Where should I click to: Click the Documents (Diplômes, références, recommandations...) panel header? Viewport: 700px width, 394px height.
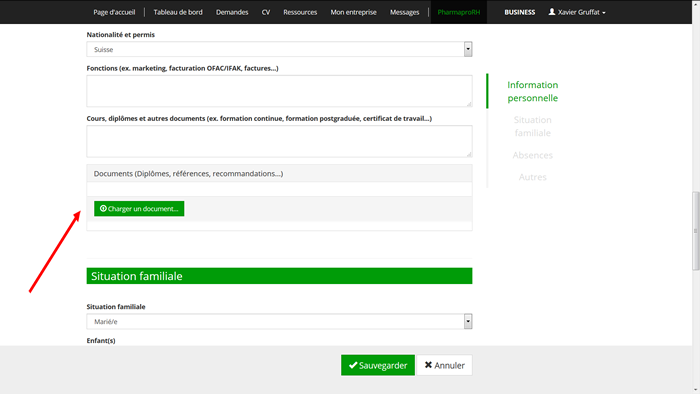click(279, 174)
